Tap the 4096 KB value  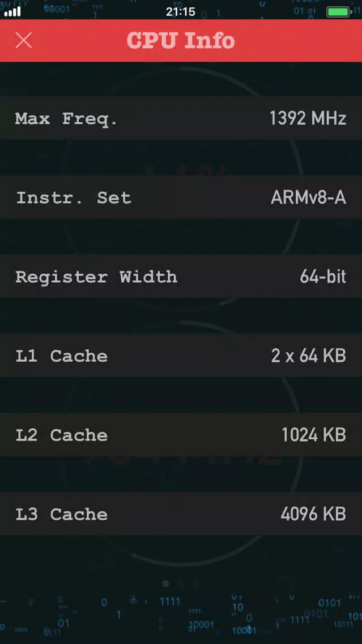point(314,514)
